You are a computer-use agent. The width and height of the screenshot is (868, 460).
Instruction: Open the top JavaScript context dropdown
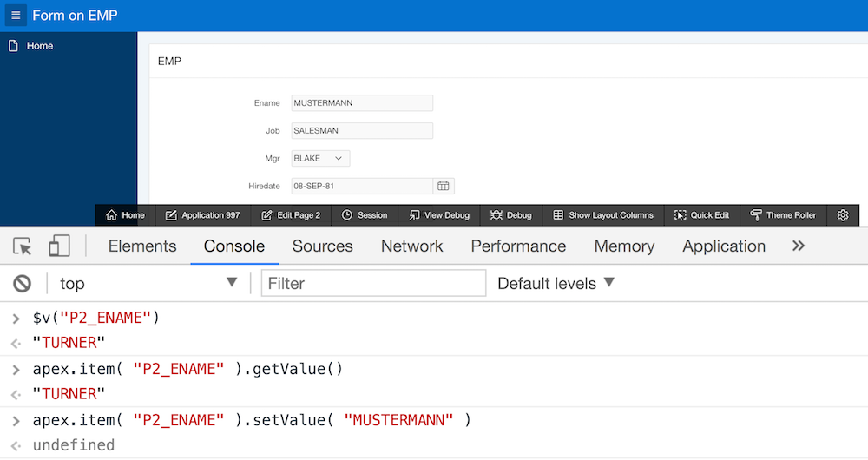click(x=148, y=284)
